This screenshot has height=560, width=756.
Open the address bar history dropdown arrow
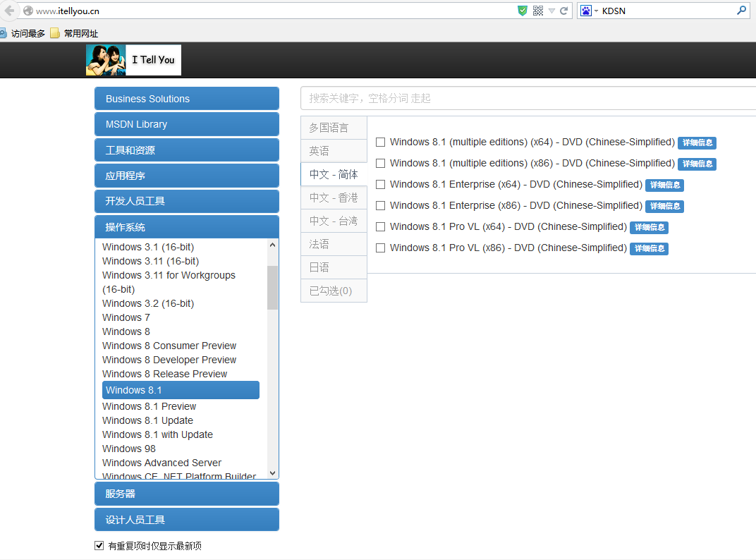[551, 11]
